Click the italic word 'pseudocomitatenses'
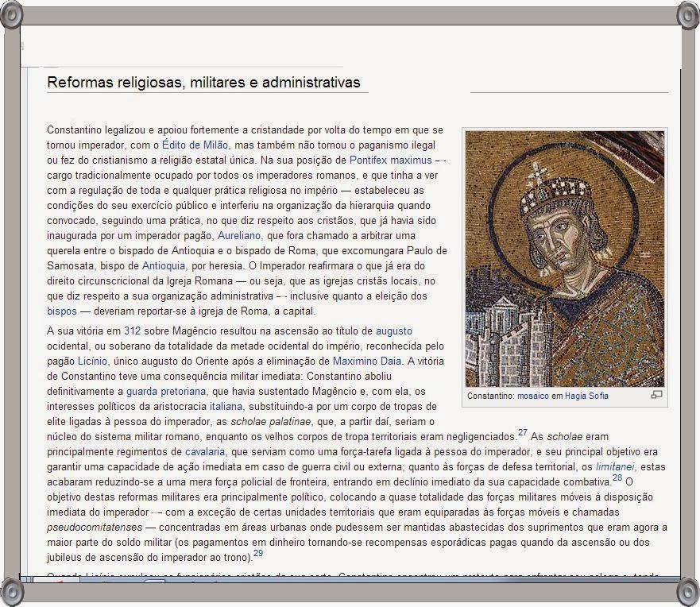700x607 pixels. (x=95, y=527)
